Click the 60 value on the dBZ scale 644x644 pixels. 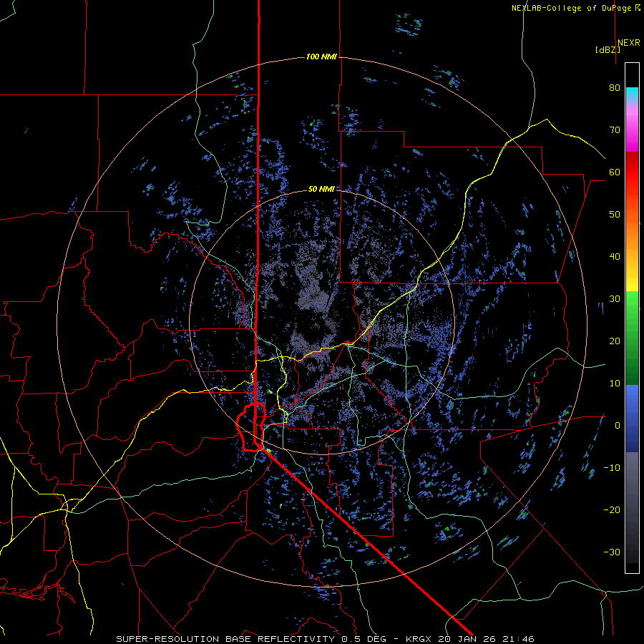tap(614, 172)
